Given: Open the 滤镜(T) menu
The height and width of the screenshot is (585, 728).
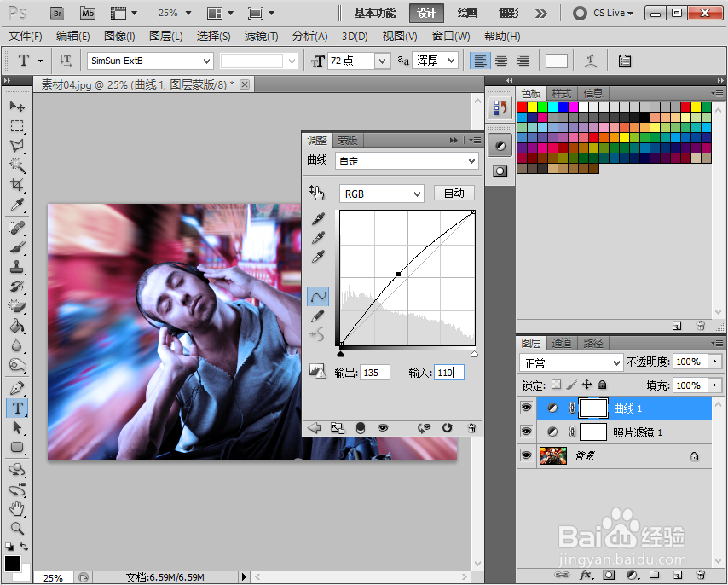Looking at the screenshot, I should coord(261,36).
